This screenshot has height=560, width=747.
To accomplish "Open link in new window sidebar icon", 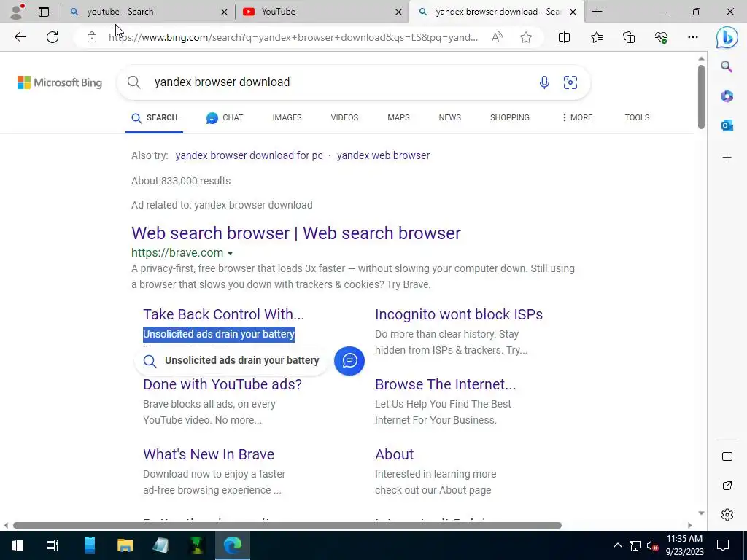I will (727, 485).
